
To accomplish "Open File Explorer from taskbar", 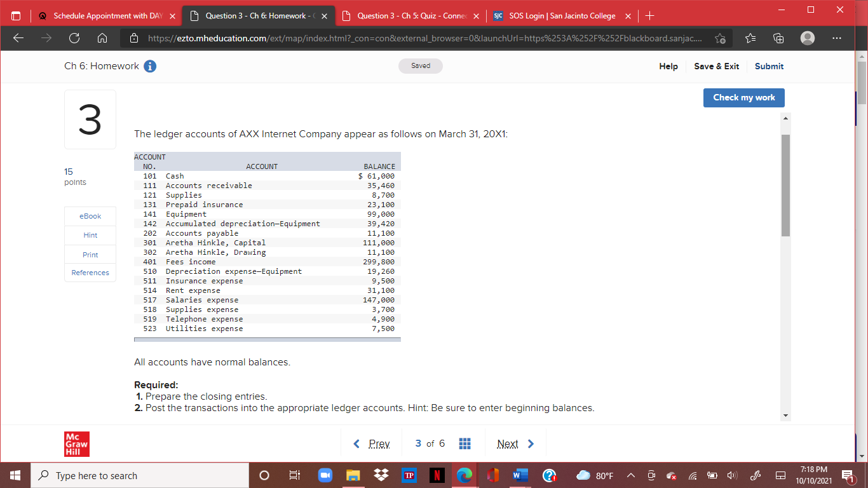I will 353,475.
